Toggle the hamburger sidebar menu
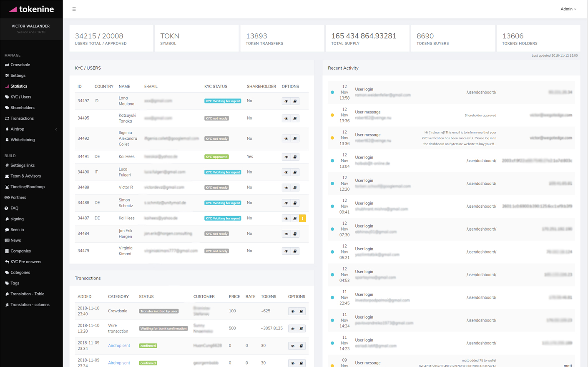The height and width of the screenshot is (367, 588). [74, 9]
